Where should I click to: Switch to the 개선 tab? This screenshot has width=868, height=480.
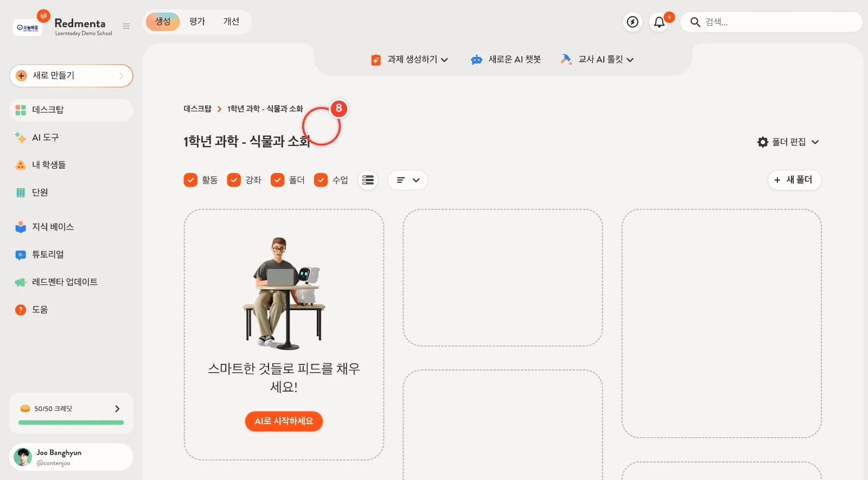click(231, 22)
